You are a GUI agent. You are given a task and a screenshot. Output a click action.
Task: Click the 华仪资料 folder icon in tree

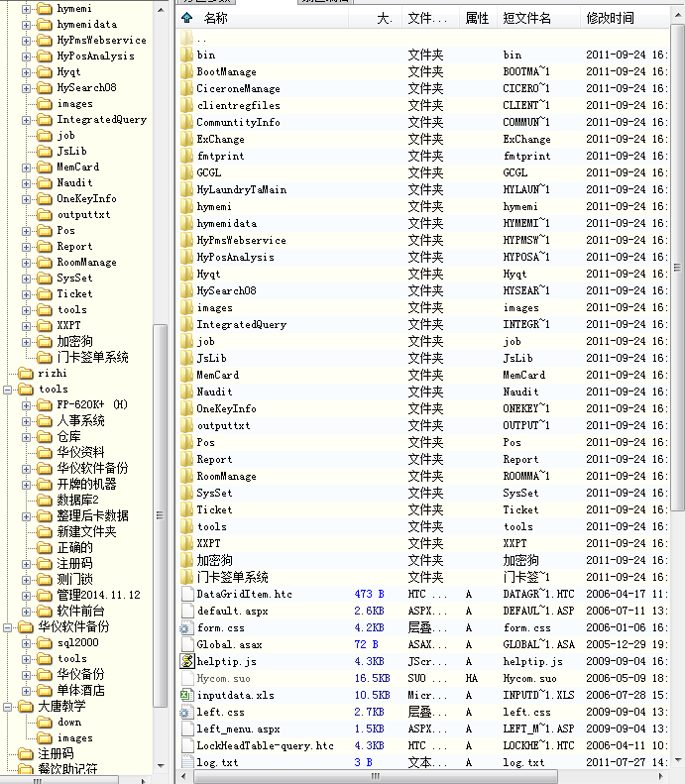45,453
